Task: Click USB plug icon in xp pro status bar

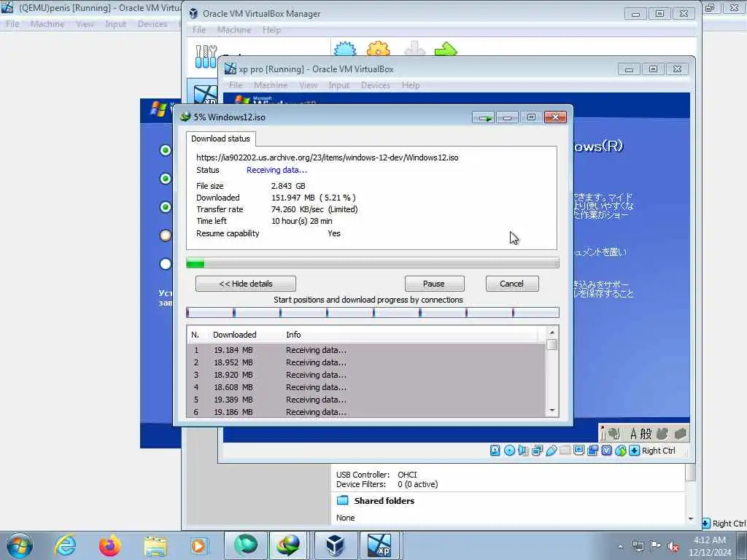Action: (551, 450)
